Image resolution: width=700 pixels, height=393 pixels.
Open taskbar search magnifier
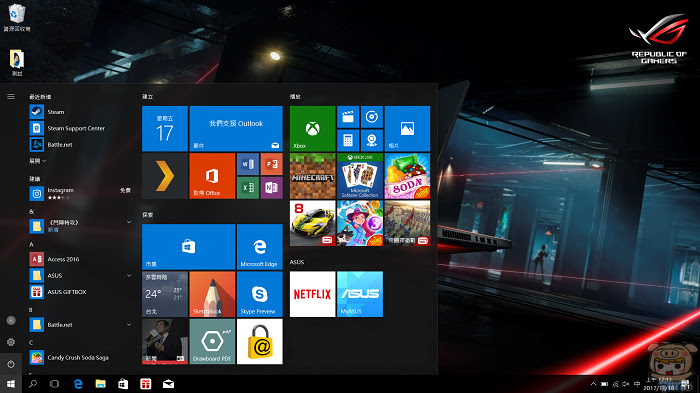point(33,384)
